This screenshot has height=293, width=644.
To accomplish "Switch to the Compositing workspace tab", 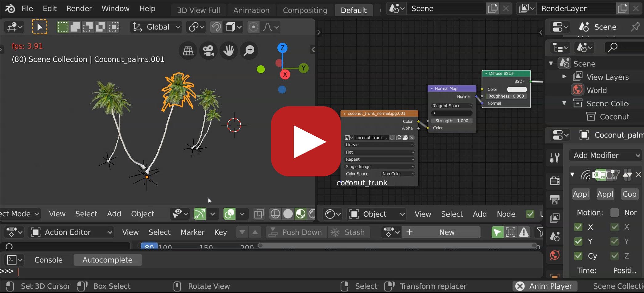I will tap(304, 10).
